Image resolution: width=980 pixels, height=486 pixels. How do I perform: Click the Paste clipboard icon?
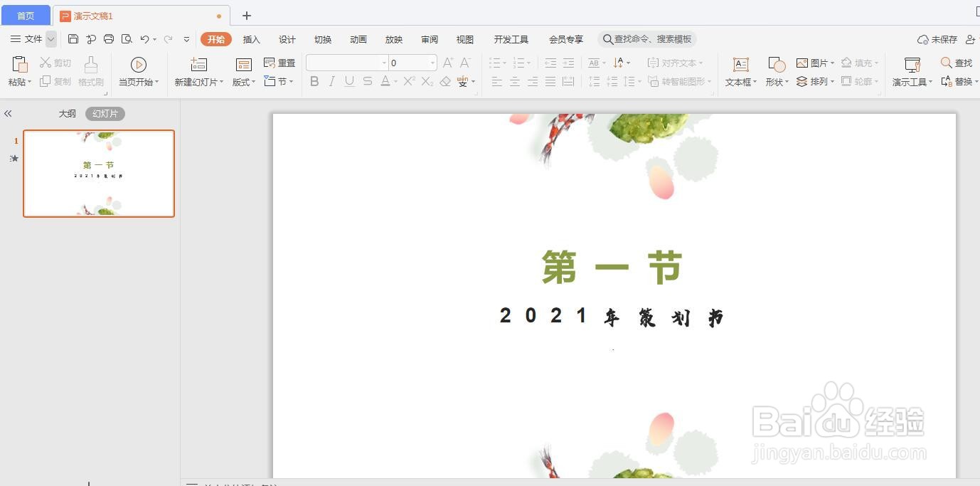pos(20,64)
